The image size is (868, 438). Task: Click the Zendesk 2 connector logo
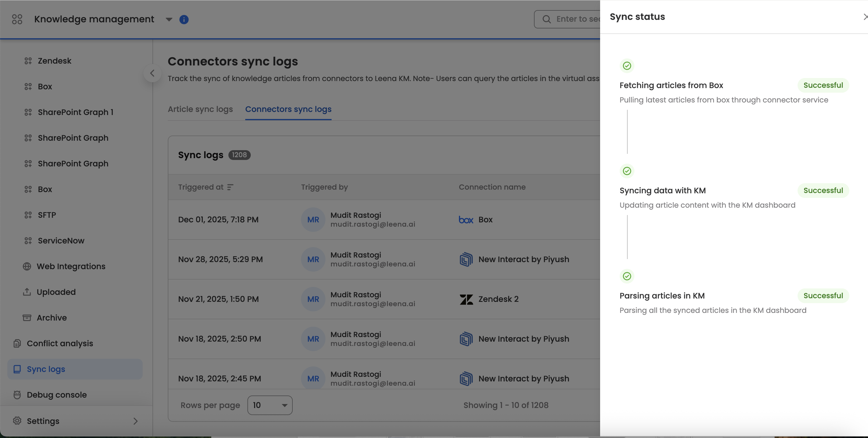pyautogui.click(x=466, y=299)
